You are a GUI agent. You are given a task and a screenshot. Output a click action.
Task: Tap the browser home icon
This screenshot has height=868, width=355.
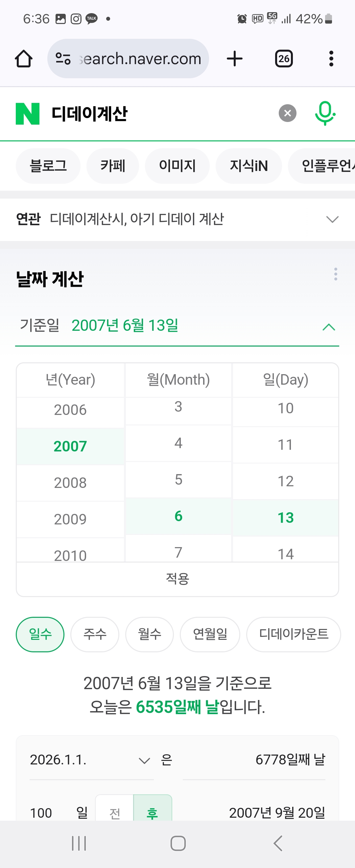(24, 59)
